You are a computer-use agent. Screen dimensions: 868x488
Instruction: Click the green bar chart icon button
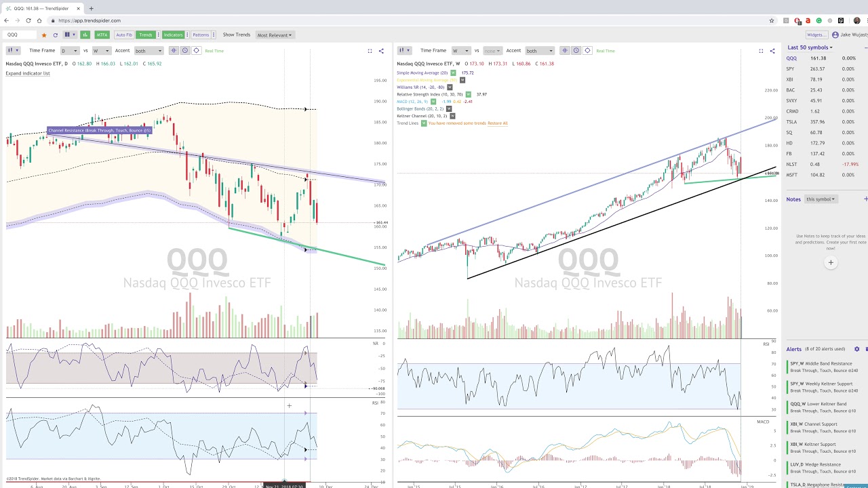click(85, 35)
